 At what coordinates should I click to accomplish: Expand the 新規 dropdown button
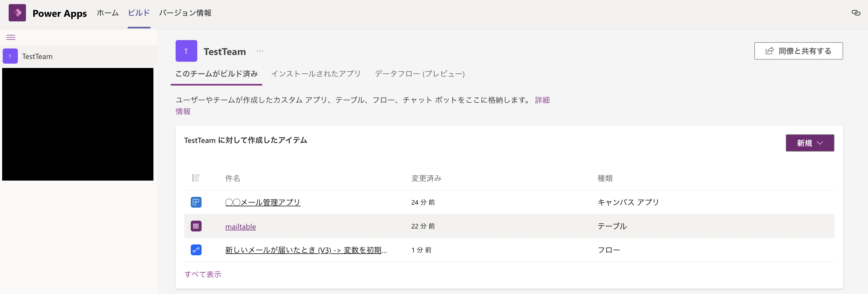[809, 143]
